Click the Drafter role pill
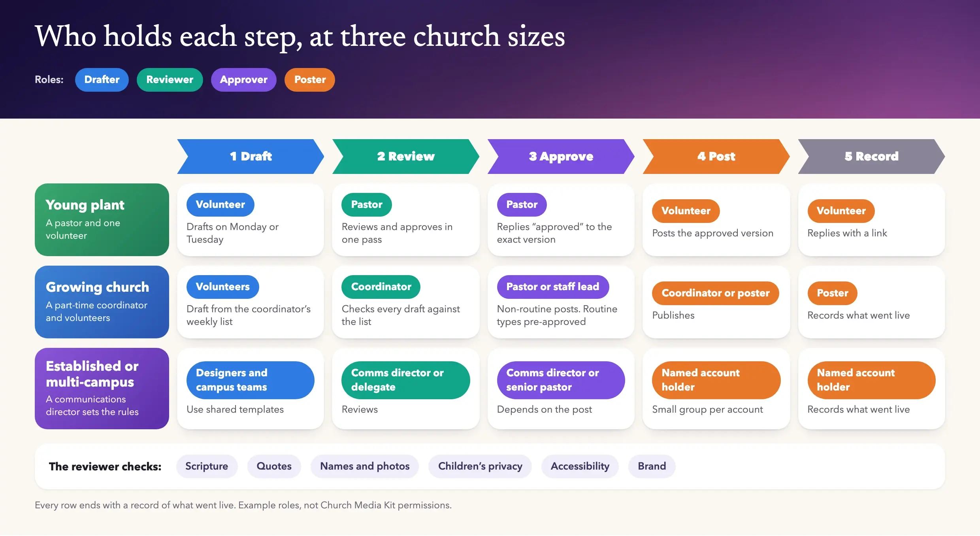Image resolution: width=980 pixels, height=536 pixels. (x=102, y=80)
